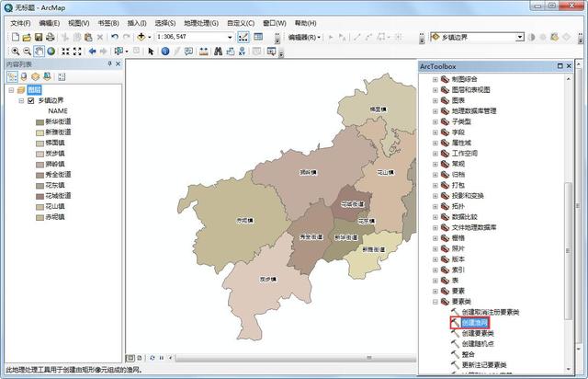Click the Add Data button
588x379 pixels.
(x=141, y=37)
